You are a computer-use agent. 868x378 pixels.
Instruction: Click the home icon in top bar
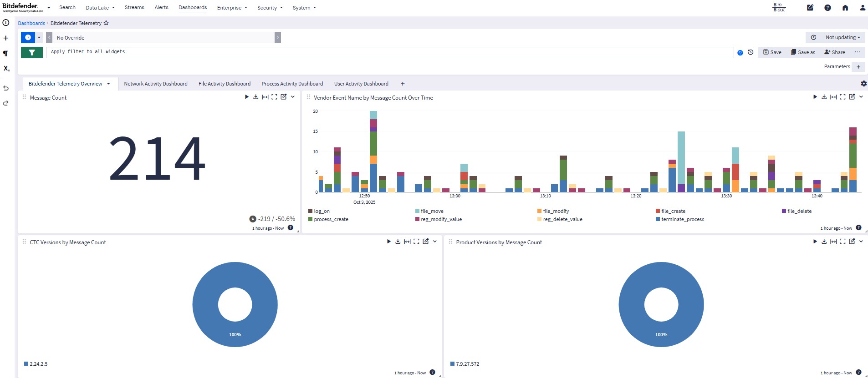pos(845,8)
